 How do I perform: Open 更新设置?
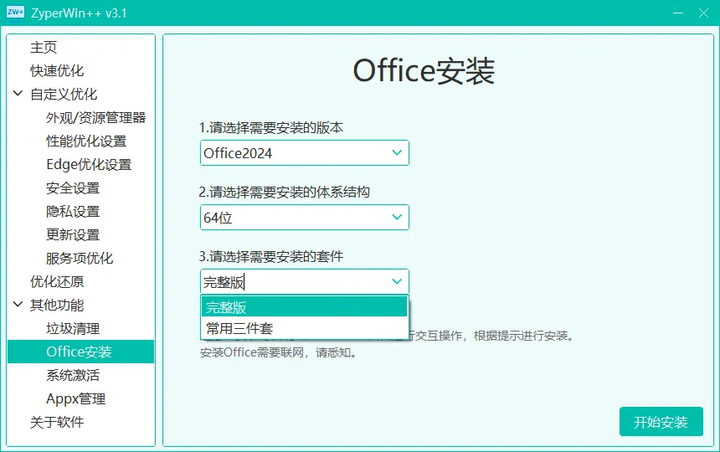pos(73,235)
